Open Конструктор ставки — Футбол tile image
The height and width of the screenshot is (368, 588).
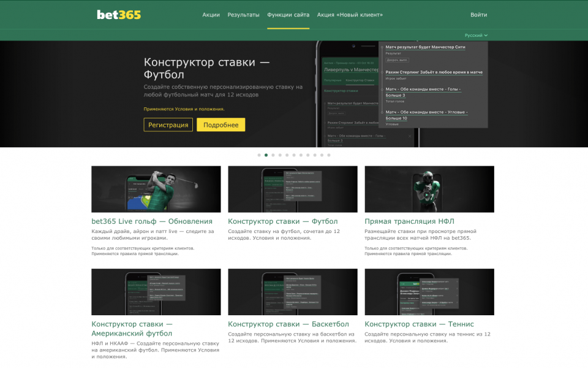tap(292, 189)
